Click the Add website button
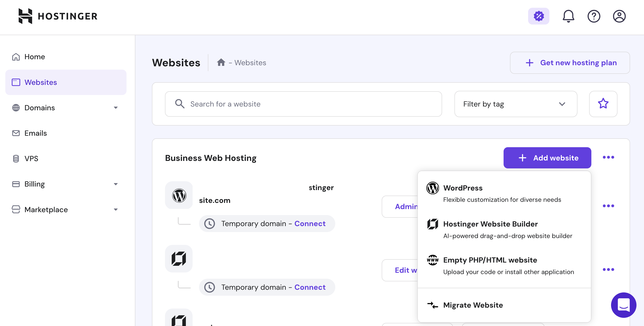644x326 pixels. click(547, 158)
